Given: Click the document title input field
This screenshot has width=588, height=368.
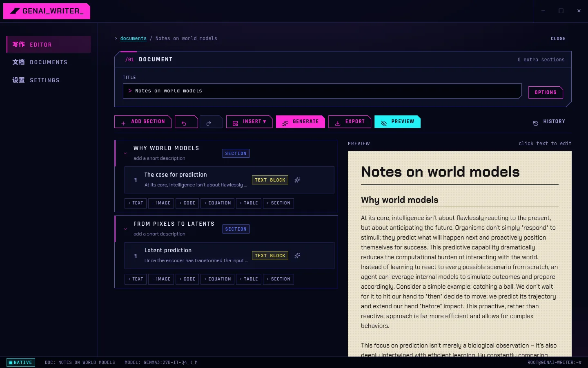Looking at the screenshot, I should click(x=322, y=91).
